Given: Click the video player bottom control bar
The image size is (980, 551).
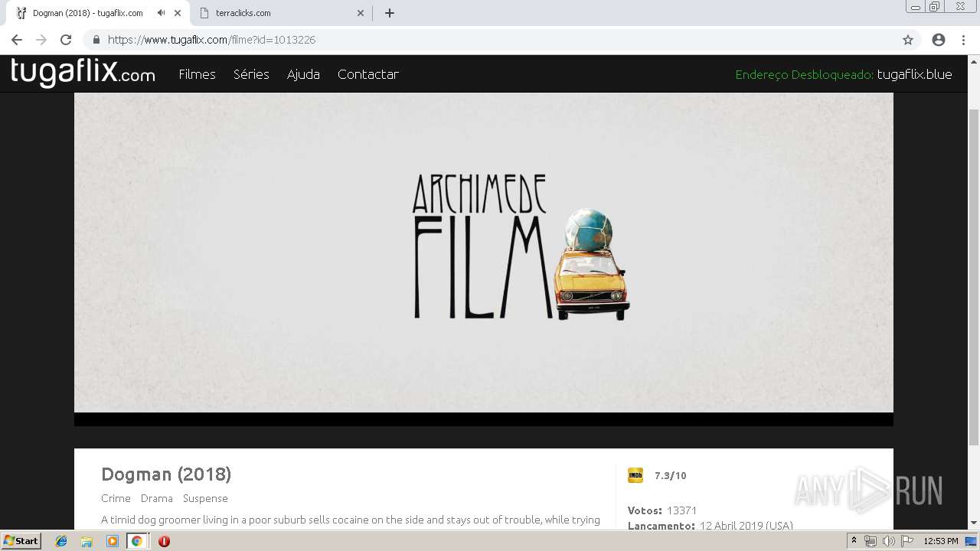Looking at the screenshot, I should point(484,419).
